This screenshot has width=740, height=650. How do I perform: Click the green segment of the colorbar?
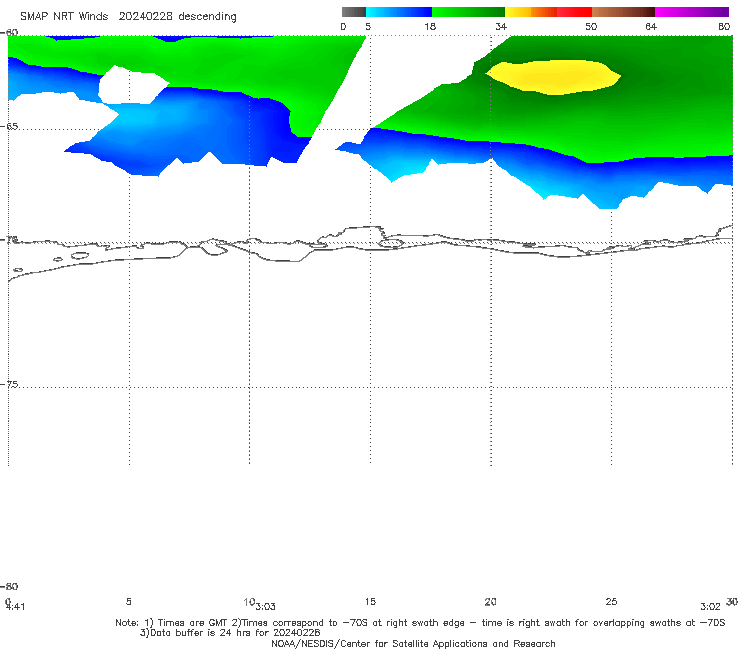[468, 12]
